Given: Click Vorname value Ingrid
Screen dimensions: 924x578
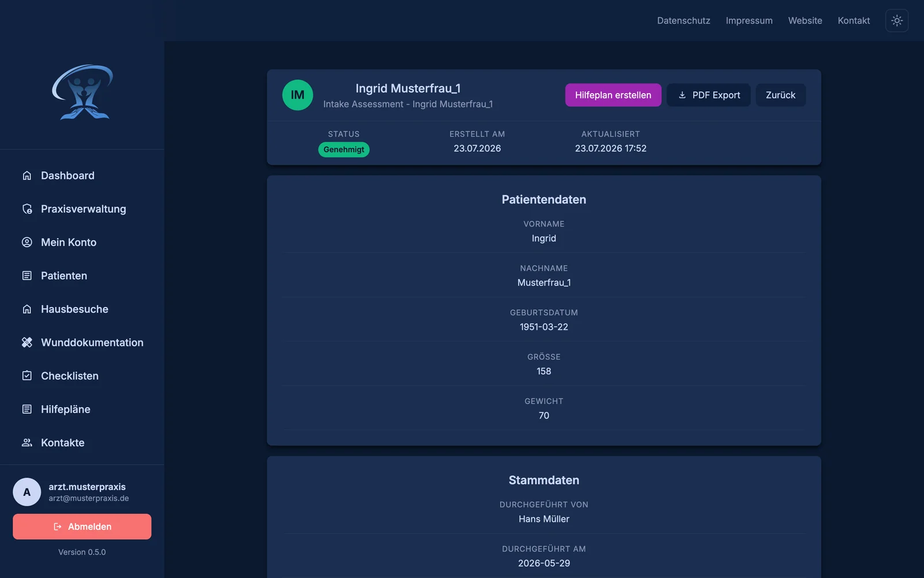Looking at the screenshot, I should click(x=544, y=238).
